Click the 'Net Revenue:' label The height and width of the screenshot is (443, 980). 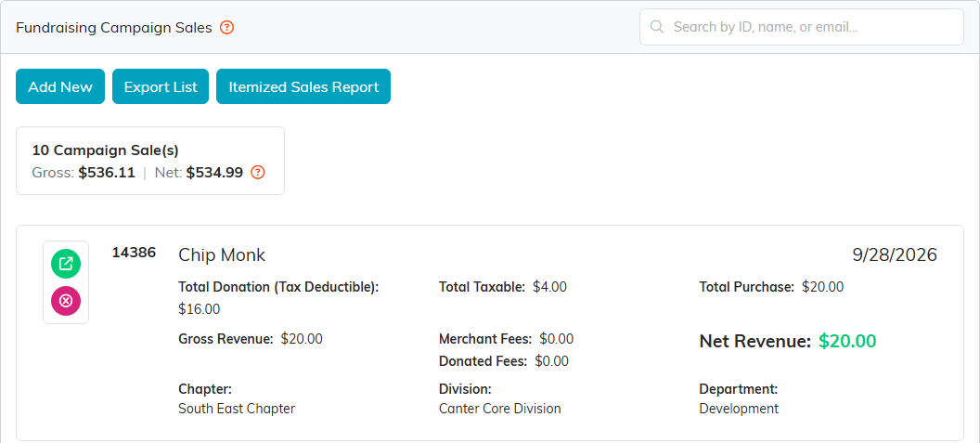tap(755, 341)
